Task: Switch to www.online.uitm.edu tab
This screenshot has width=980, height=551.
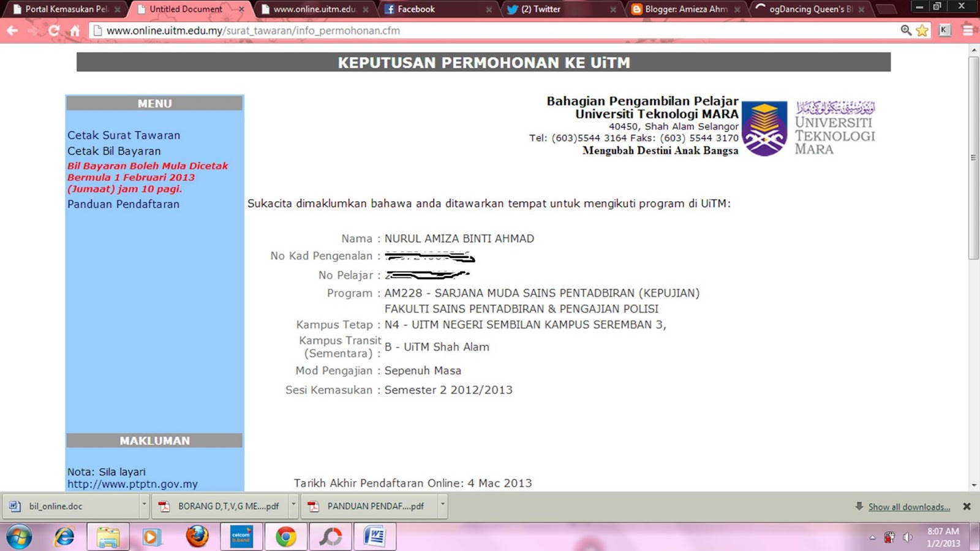Action: pyautogui.click(x=314, y=9)
